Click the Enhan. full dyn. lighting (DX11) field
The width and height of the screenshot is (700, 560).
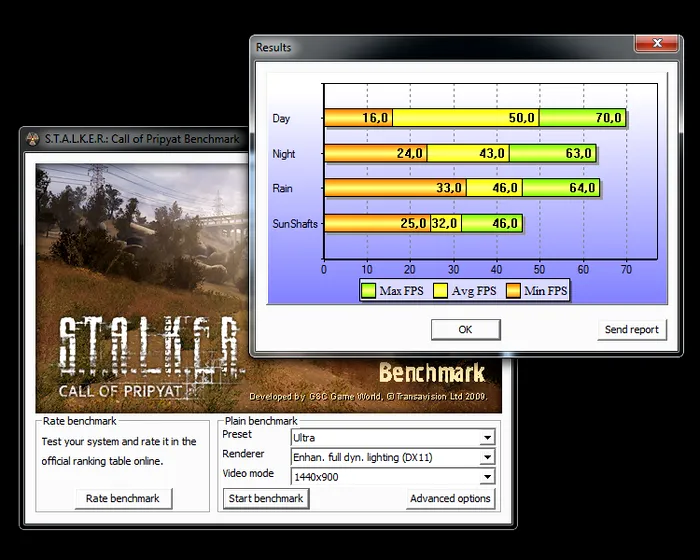[392, 457]
